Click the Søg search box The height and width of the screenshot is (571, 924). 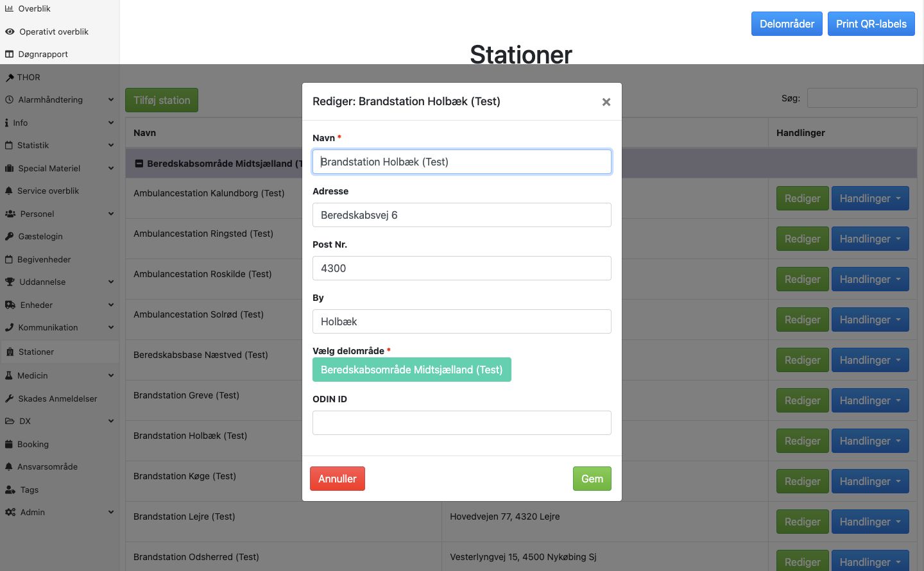click(x=862, y=98)
